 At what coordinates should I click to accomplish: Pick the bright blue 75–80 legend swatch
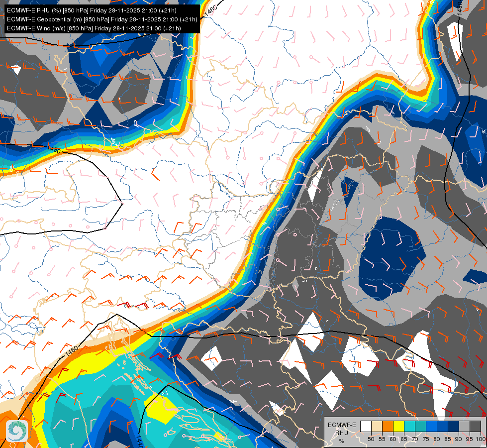pos(432,426)
